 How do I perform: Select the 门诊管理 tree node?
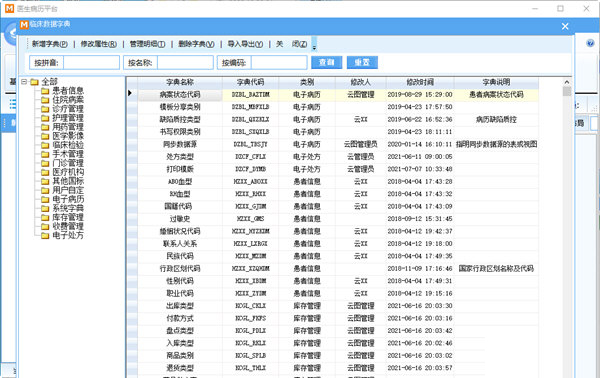(68, 163)
